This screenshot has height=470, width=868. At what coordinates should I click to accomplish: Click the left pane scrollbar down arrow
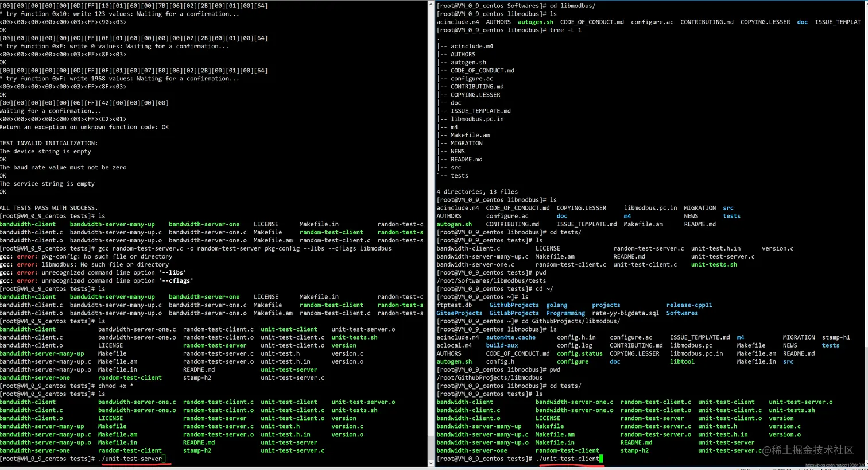point(431,463)
